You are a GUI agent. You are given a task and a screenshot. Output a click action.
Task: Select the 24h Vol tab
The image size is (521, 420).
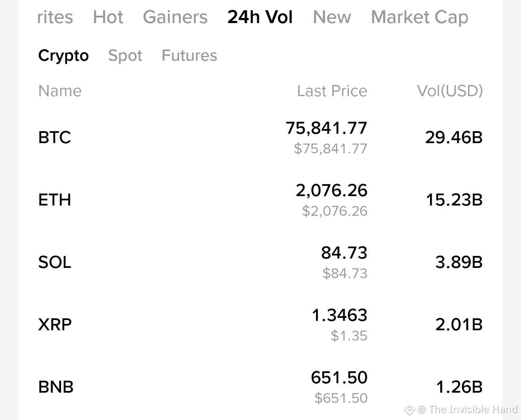coord(260,17)
